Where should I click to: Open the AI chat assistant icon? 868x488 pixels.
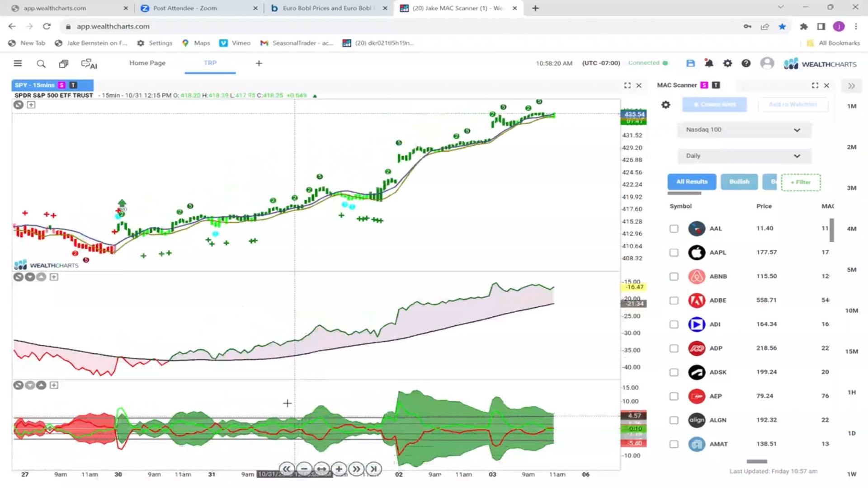tap(89, 64)
